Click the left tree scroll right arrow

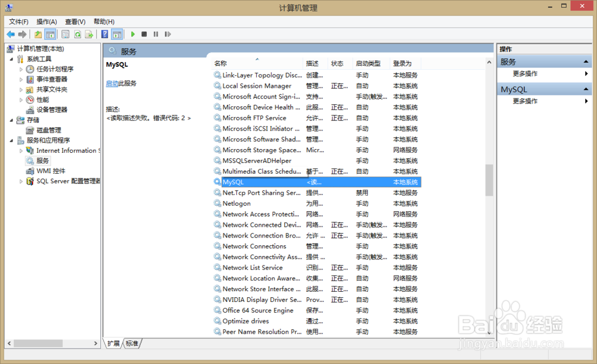click(96, 344)
